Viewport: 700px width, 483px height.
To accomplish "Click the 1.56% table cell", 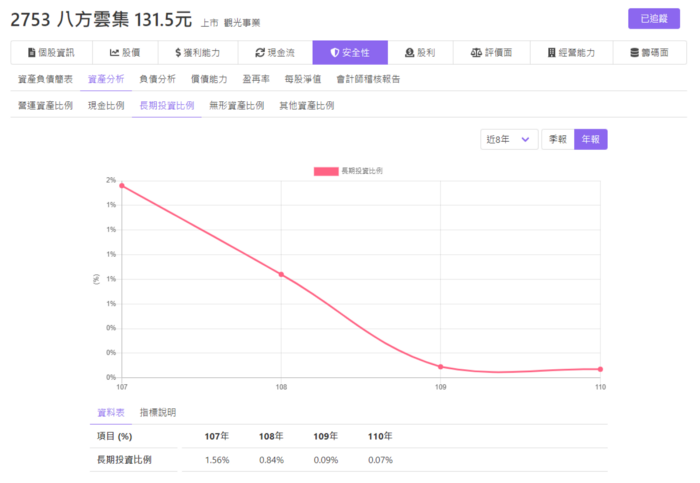I will tap(217, 460).
